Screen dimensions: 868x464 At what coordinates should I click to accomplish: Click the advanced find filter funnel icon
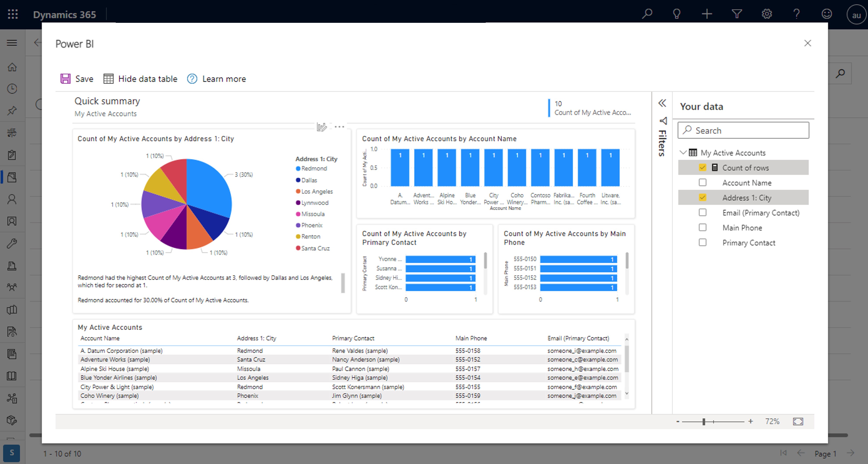736,14
